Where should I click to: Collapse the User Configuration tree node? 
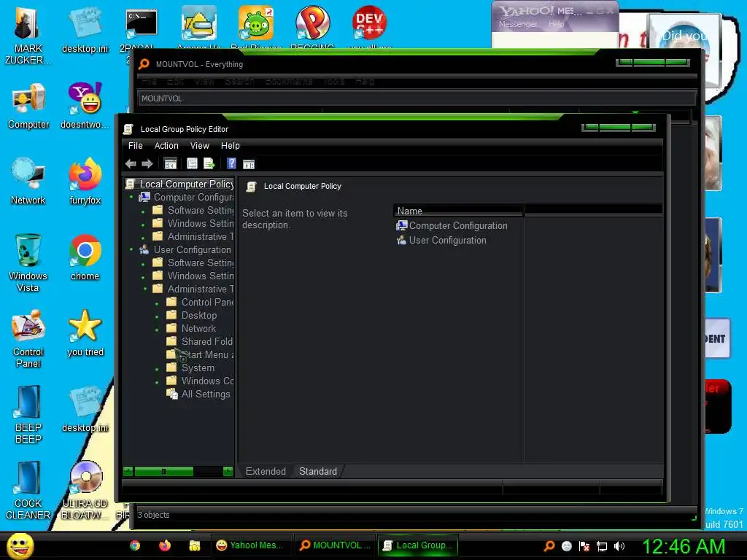coord(131,249)
